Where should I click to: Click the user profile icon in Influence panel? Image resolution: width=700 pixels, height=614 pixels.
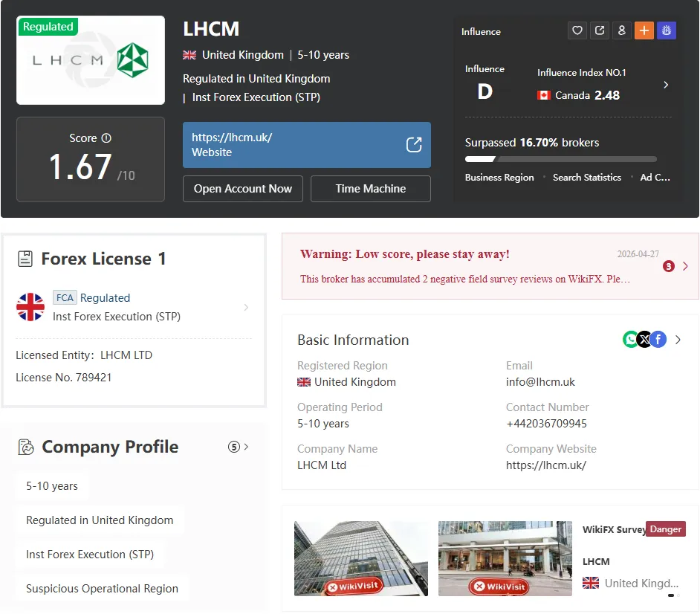622,30
